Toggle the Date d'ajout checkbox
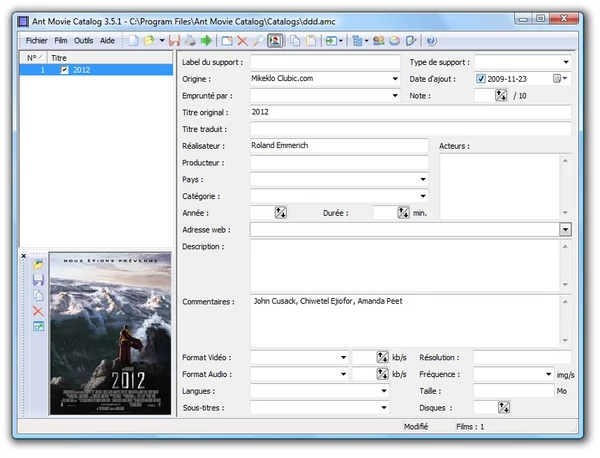Image resolution: width=600 pixels, height=458 pixels. pos(481,79)
